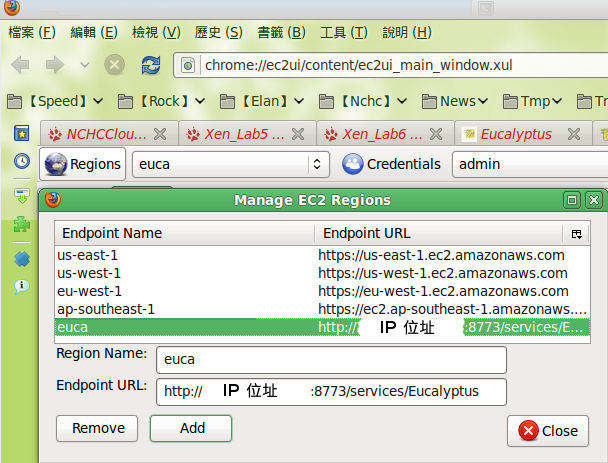Close the Xen_Lab5 tab
The image size is (608, 463).
click(x=298, y=134)
